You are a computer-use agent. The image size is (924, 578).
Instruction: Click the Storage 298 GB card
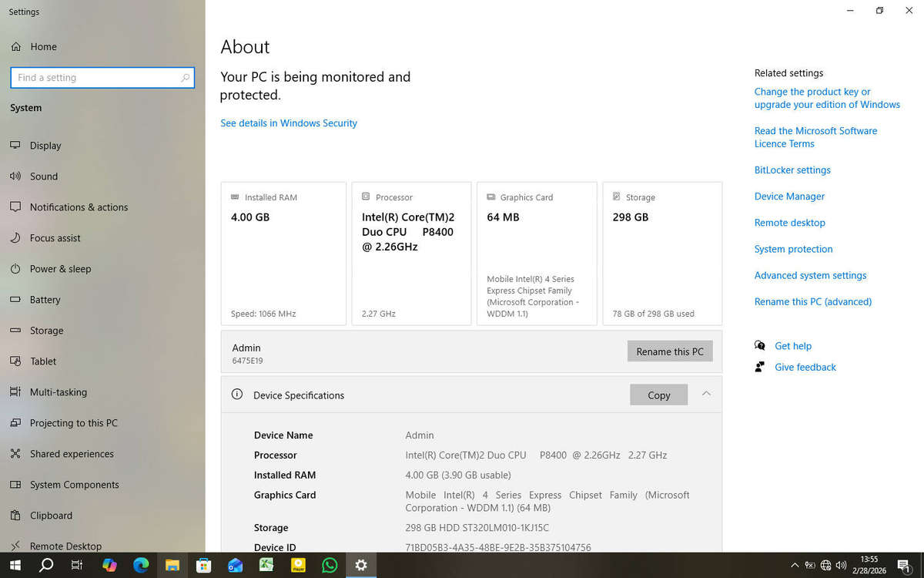pos(662,254)
